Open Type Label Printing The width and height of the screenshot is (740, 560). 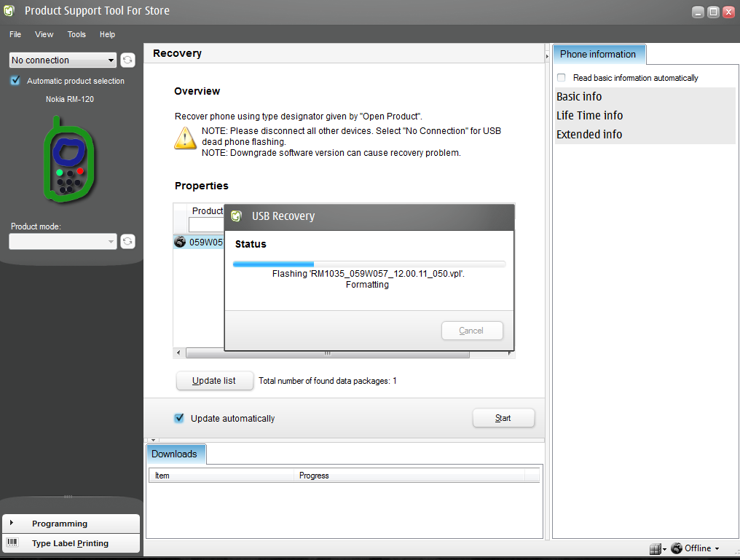[71, 543]
